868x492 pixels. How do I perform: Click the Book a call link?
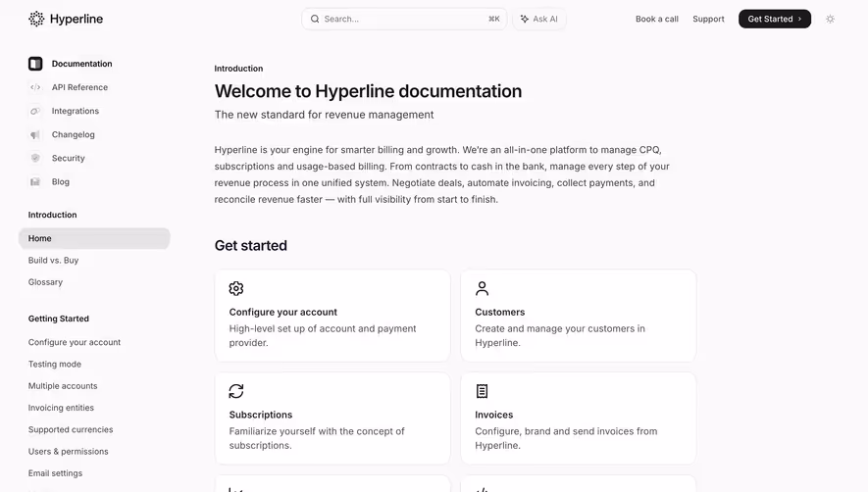[656, 19]
